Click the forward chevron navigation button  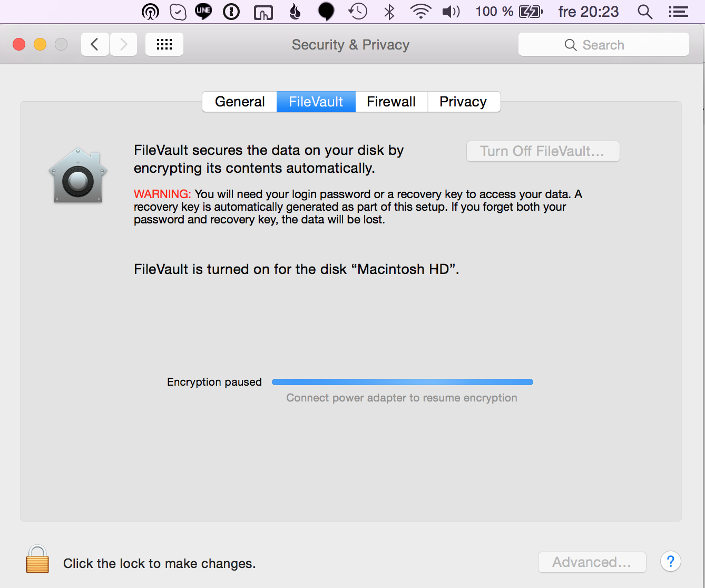(123, 44)
